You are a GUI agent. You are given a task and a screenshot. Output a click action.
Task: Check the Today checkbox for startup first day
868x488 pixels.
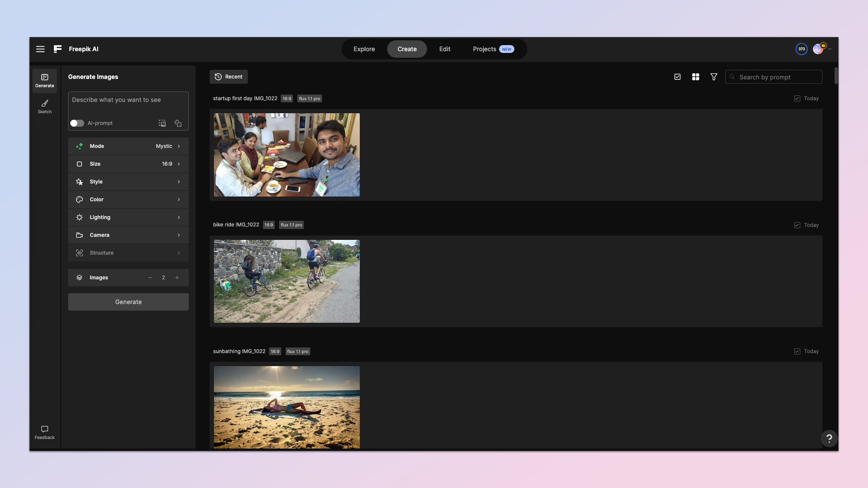click(797, 98)
